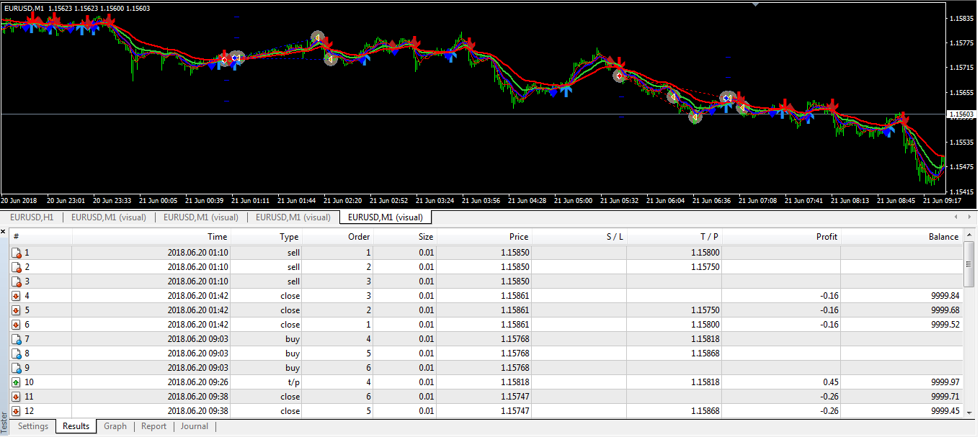
Task: Open the Report tab
Action: pos(153,426)
